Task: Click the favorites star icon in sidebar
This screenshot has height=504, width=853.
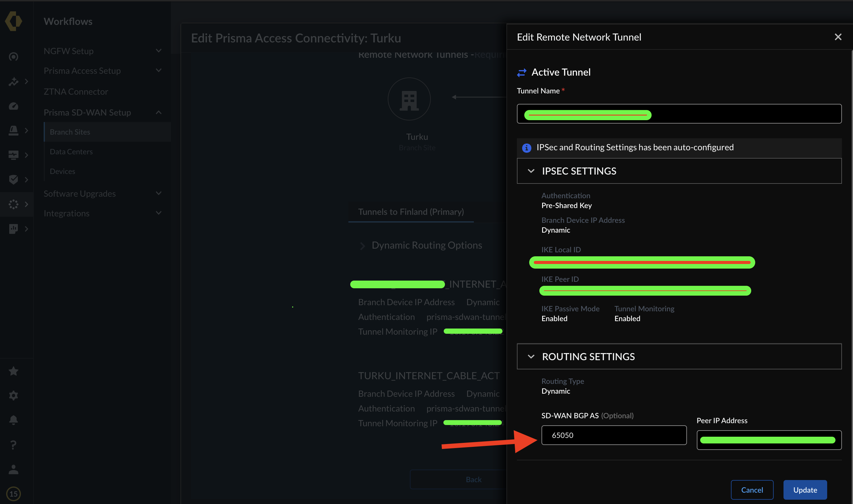Action: click(x=13, y=371)
